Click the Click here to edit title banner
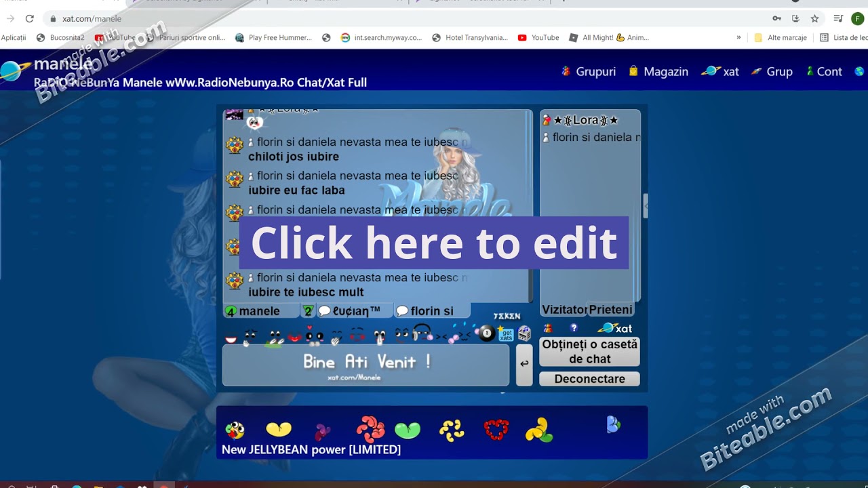The width and height of the screenshot is (868, 488). coord(434,243)
